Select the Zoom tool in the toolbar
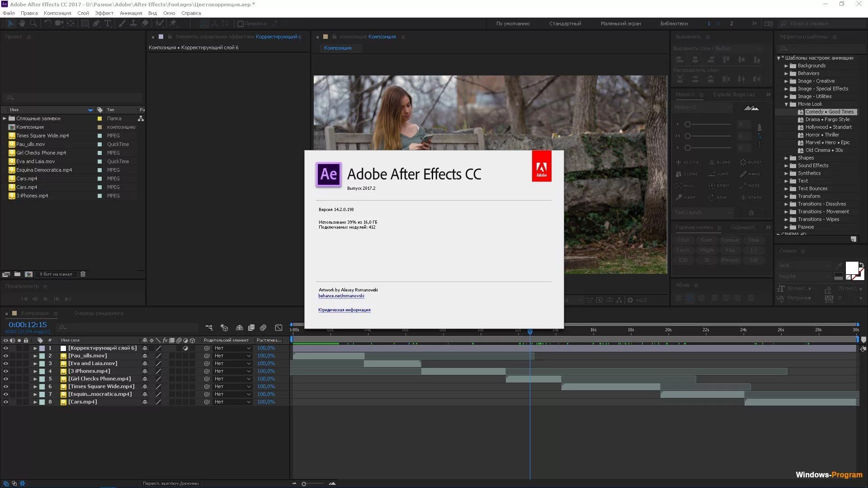 coord(33,23)
